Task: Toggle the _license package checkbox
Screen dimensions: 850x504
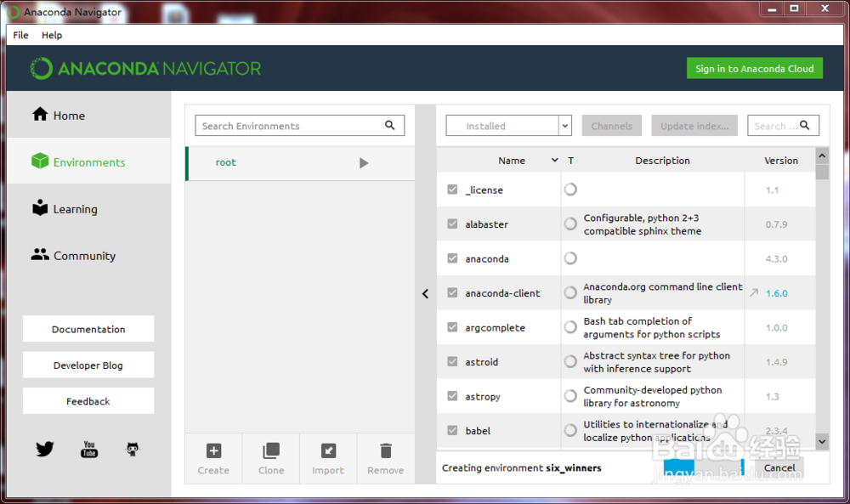Action: (x=452, y=190)
